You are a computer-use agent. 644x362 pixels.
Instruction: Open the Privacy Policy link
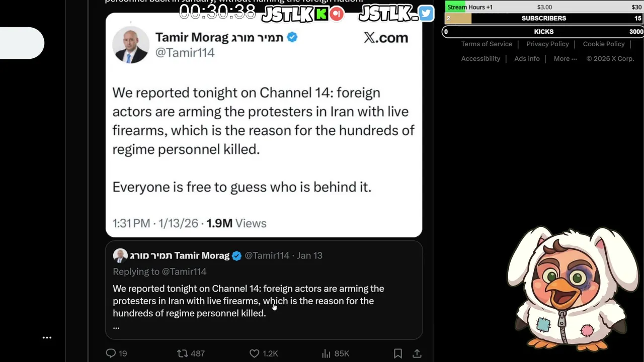(547, 44)
